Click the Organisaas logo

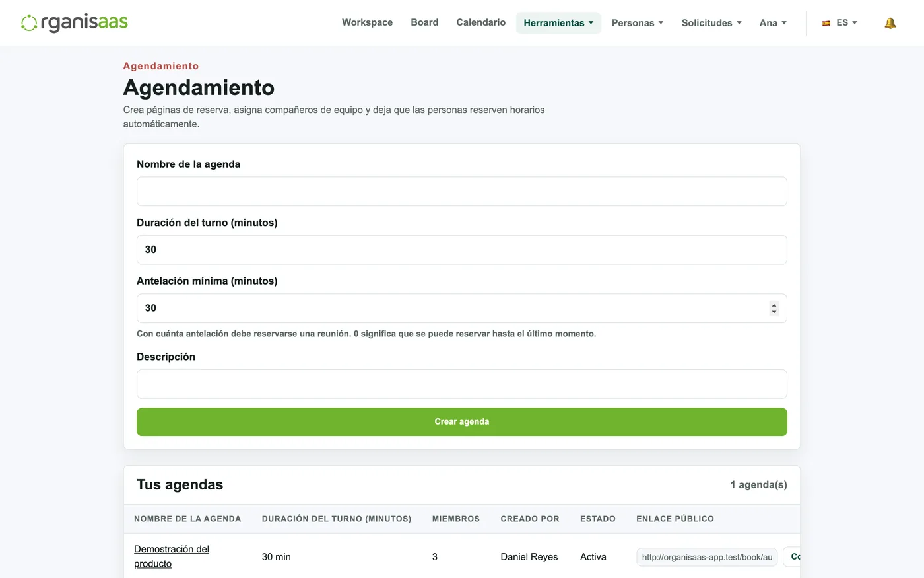74,22
